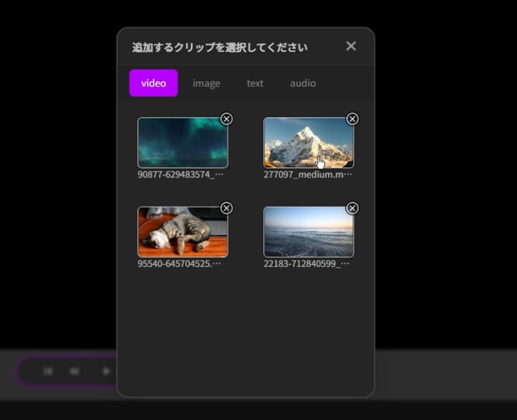Pick the snowy mountain video thumbnail

(x=309, y=143)
